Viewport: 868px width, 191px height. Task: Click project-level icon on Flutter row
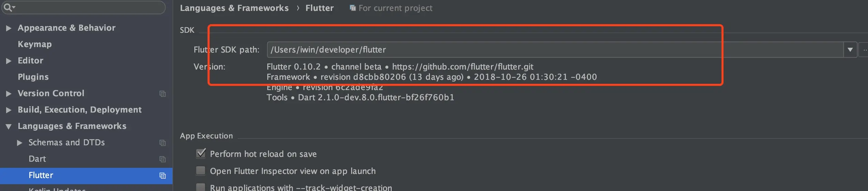[x=163, y=175]
